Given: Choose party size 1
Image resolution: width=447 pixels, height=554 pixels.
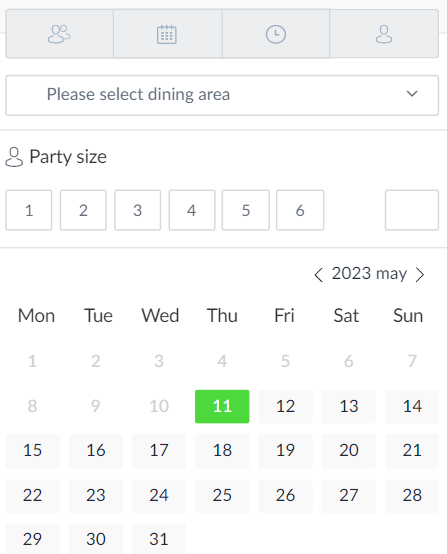Looking at the screenshot, I should pyautogui.click(x=29, y=210).
